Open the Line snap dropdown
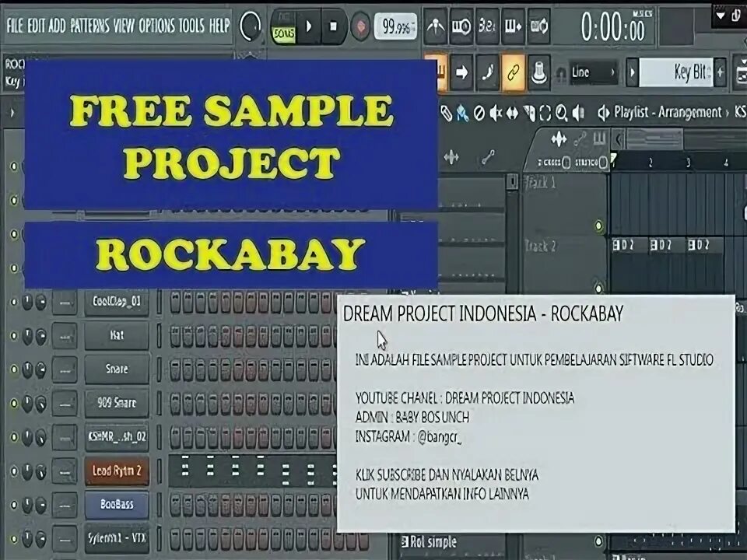Image resolution: width=747 pixels, height=560 pixels. (593, 73)
